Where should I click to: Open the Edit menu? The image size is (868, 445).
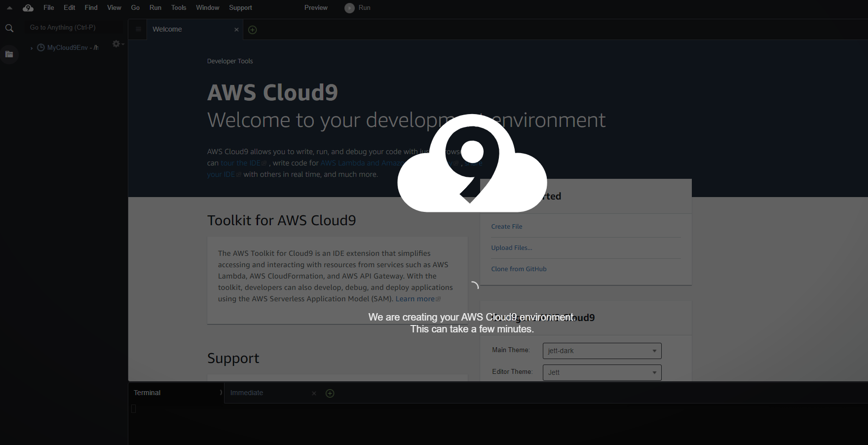pos(70,8)
